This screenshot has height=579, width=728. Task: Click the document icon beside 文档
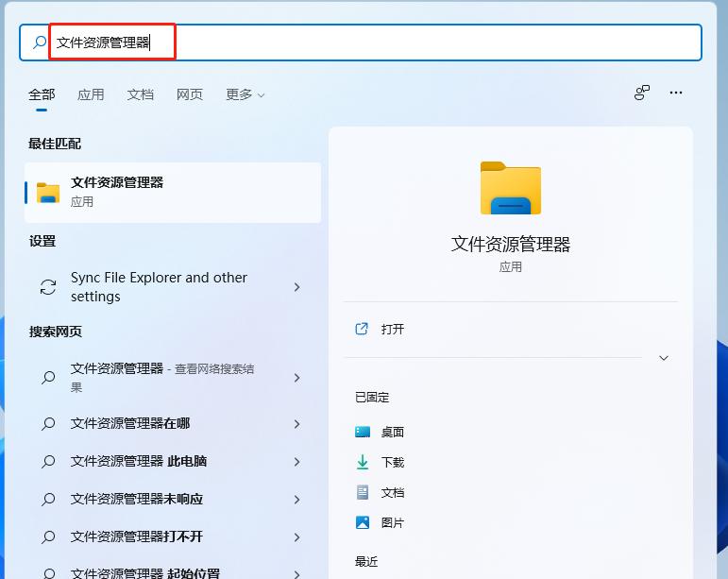click(x=363, y=492)
